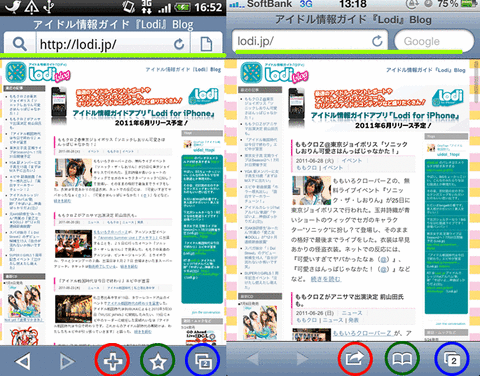Tap the Android battery charging icon

(x=183, y=7)
